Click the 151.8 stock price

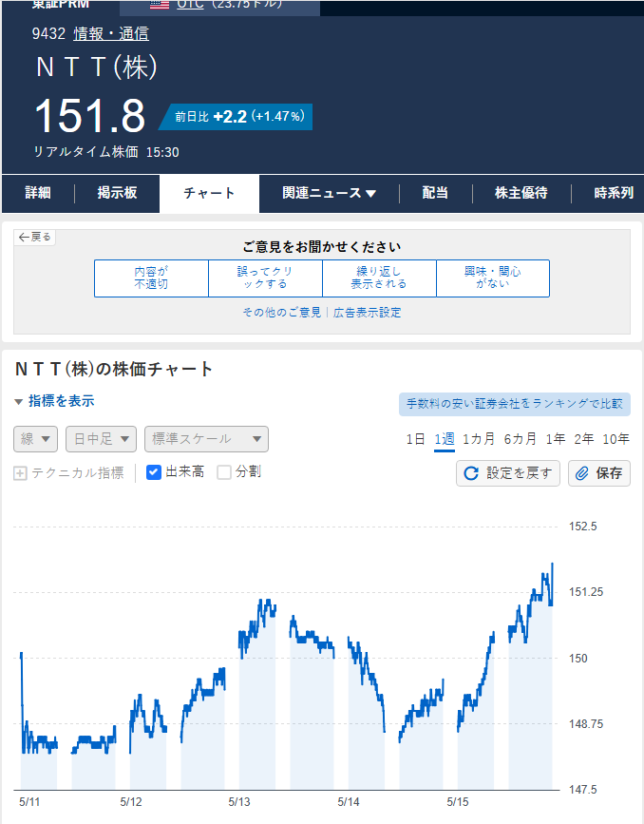pyautogui.click(x=90, y=116)
